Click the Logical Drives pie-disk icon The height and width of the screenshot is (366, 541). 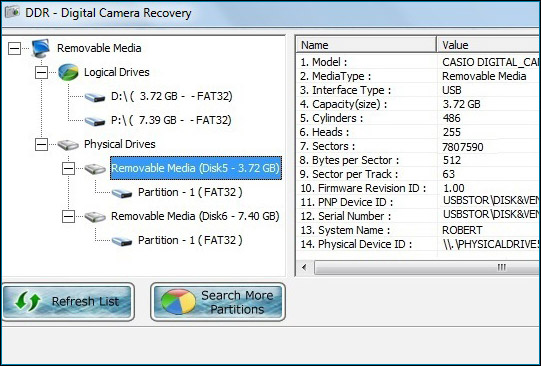[68, 72]
